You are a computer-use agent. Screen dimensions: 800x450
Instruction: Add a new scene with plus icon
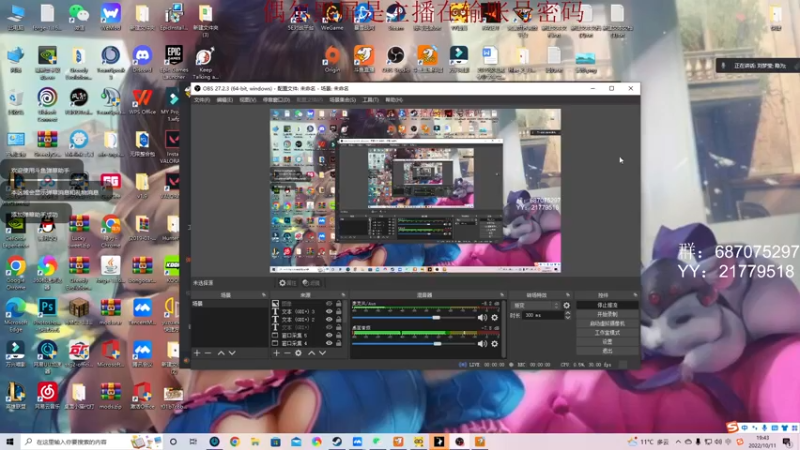click(x=197, y=353)
